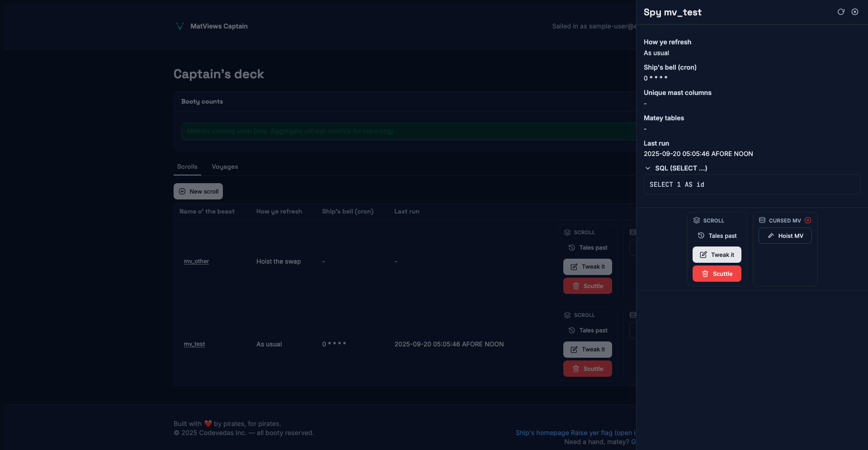Click the layers icon beside SCROLL in panel
This screenshot has height=450, width=868.
coord(697,220)
